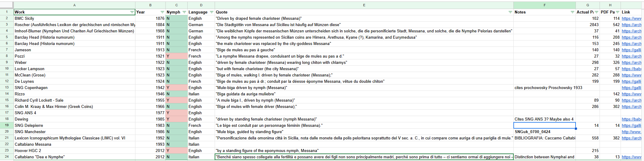Click the empty Quote cell for SNG ANS 4
644x161 pixels.
364,113
